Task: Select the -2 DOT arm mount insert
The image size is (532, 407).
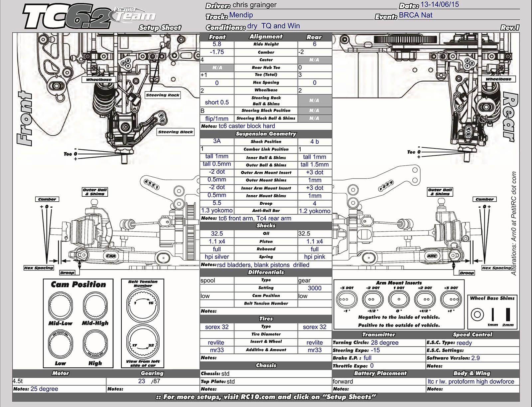Action: (x=373, y=299)
